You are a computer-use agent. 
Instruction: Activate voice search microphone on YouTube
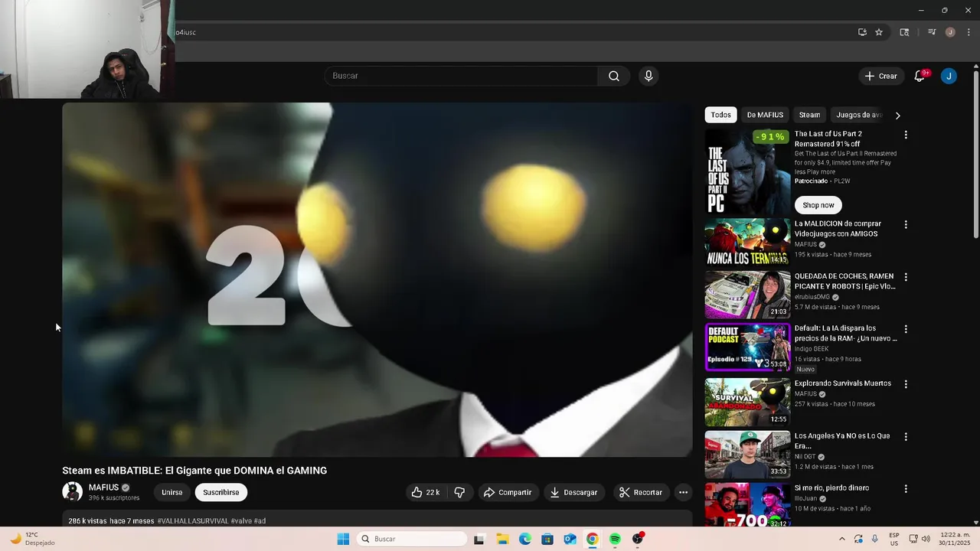[x=648, y=76]
